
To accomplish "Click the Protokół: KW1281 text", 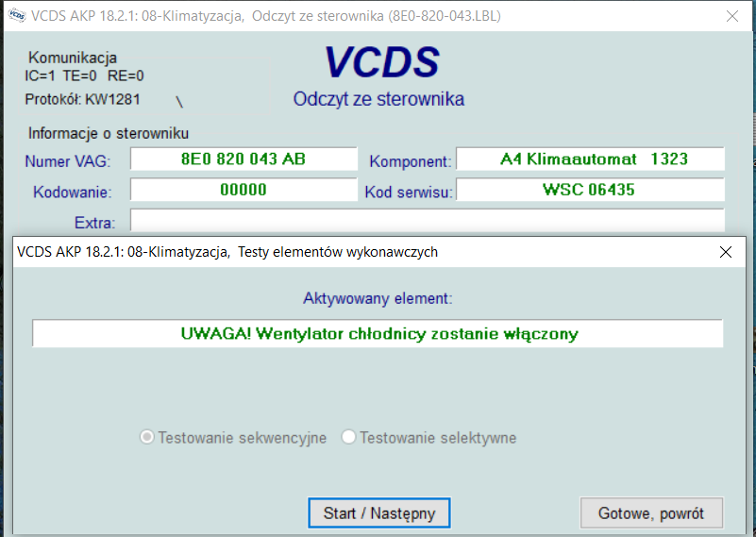I will (82, 99).
